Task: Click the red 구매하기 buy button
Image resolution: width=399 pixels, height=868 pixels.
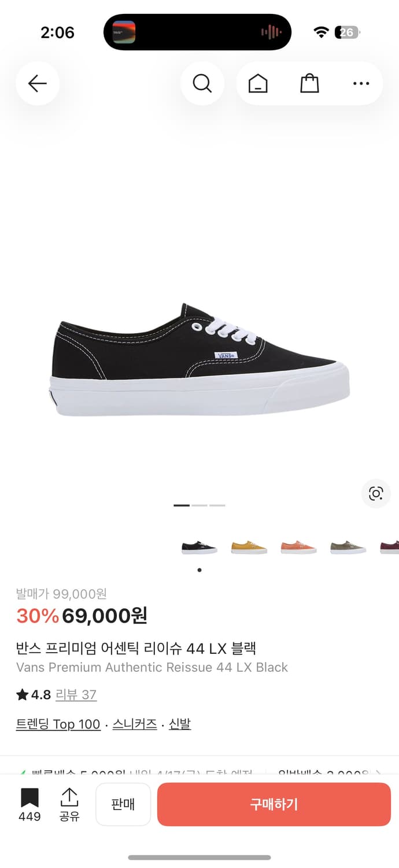Action: pos(274,804)
